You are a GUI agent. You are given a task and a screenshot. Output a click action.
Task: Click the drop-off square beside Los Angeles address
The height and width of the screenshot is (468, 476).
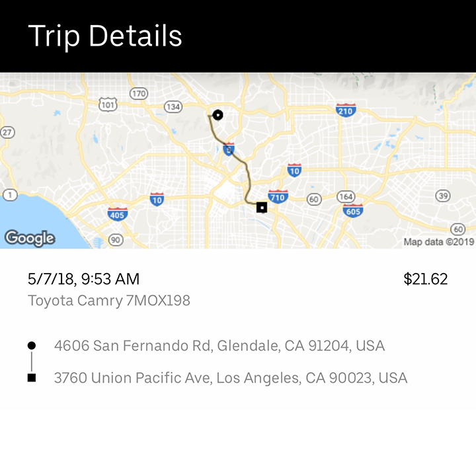pyautogui.click(x=32, y=378)
